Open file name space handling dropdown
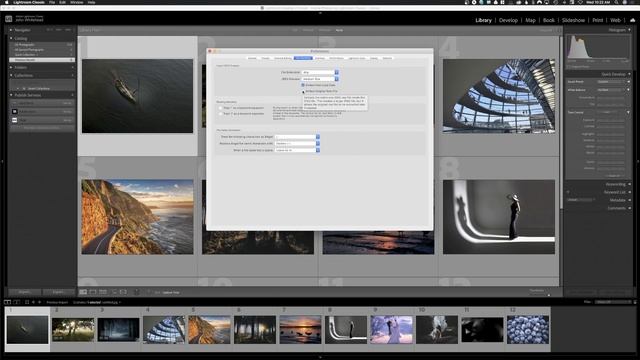This screenshot has width=640, height=360. click(297, 150)
